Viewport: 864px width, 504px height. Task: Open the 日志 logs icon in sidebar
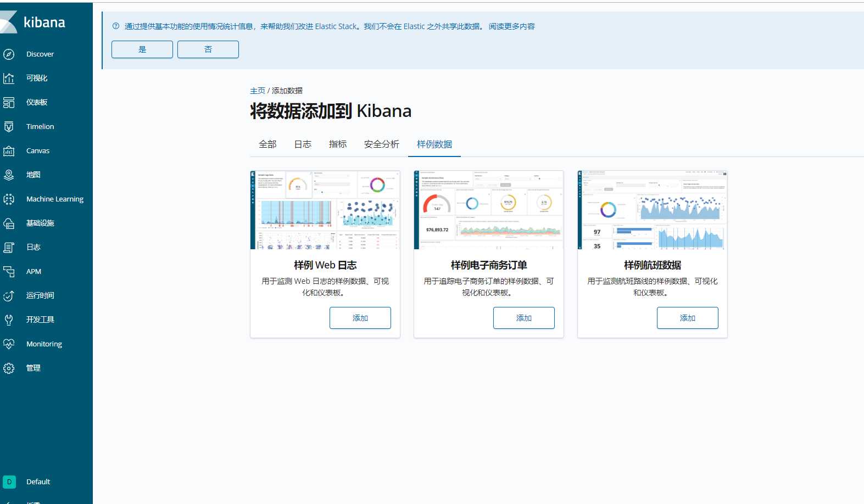pyautogui.click(x=9, y=247)
